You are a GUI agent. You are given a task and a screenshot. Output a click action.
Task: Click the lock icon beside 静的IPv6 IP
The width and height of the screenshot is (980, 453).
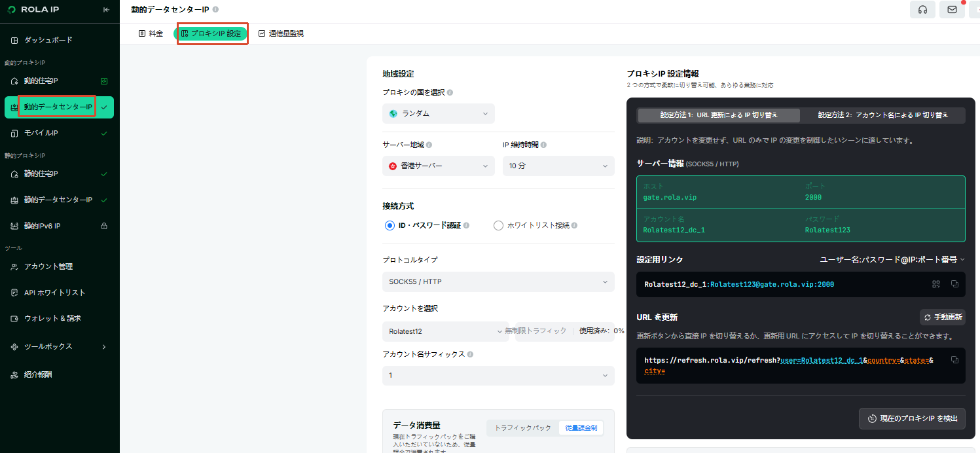(104, 226)
